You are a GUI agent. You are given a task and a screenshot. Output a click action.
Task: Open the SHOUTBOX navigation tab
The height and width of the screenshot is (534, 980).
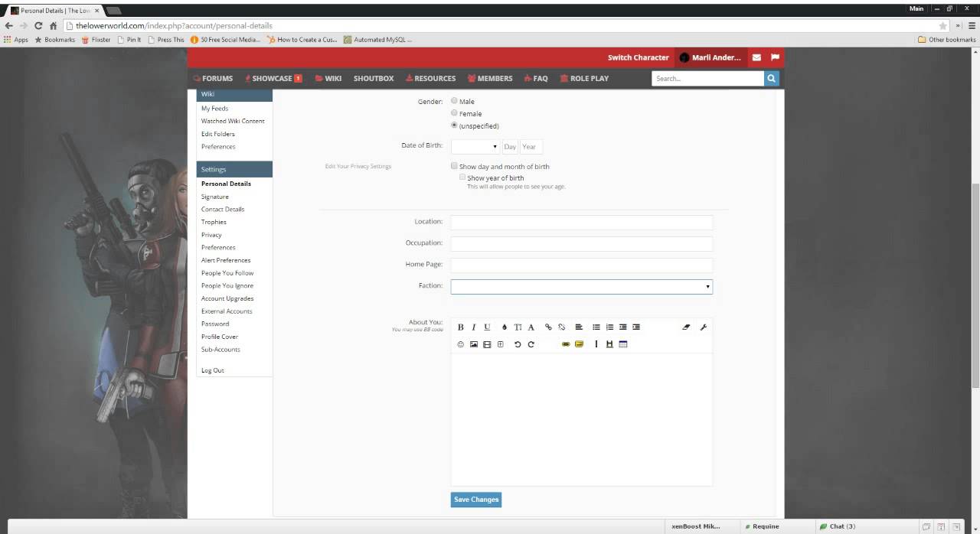[374, 78]
